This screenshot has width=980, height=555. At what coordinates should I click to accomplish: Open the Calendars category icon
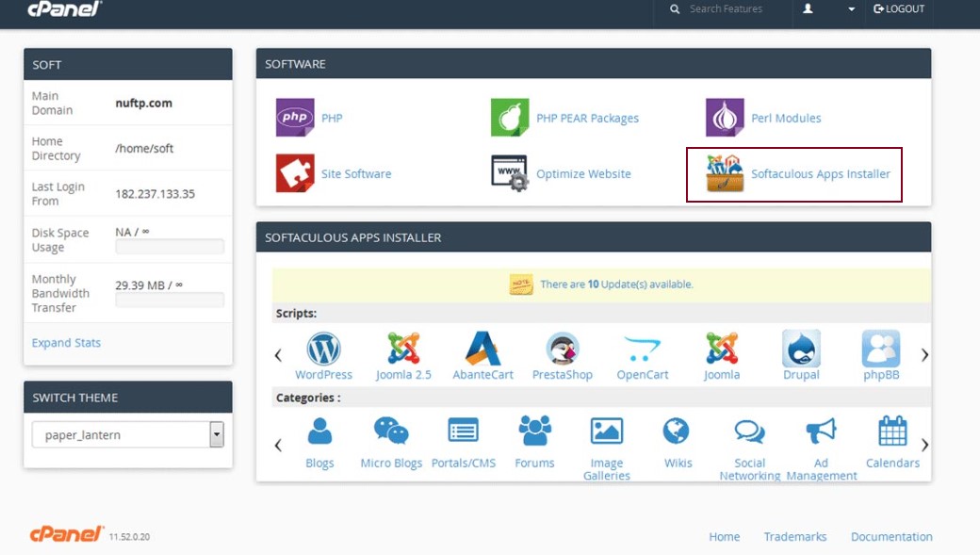tap(892, 431)
